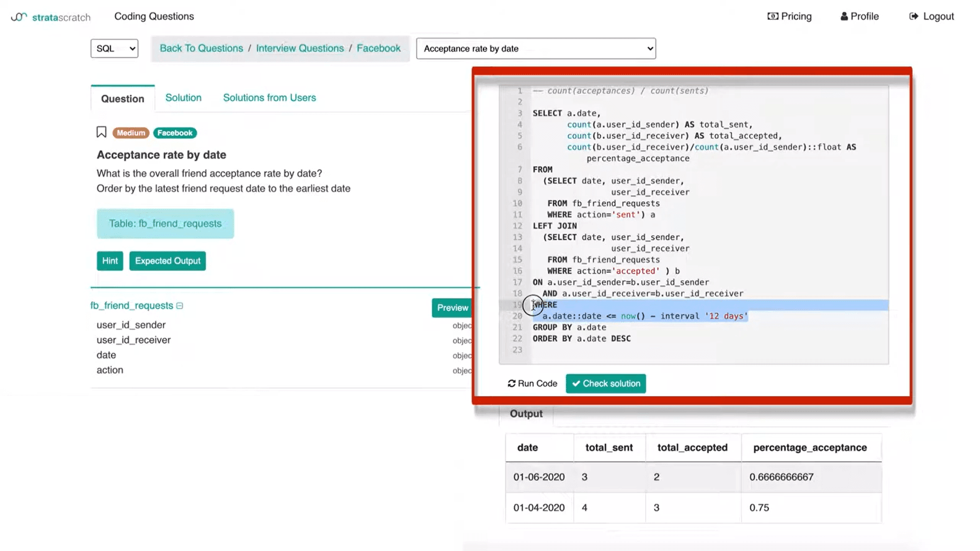This screenshot has width=980, height=551.
Task: Click the Profile user icon
Action: [844, 16]
